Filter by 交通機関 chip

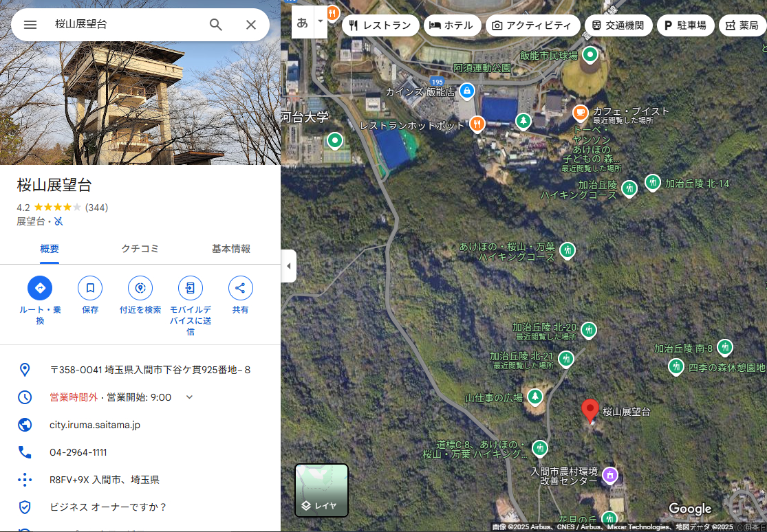pyautogui.click(x=618, y=25)
